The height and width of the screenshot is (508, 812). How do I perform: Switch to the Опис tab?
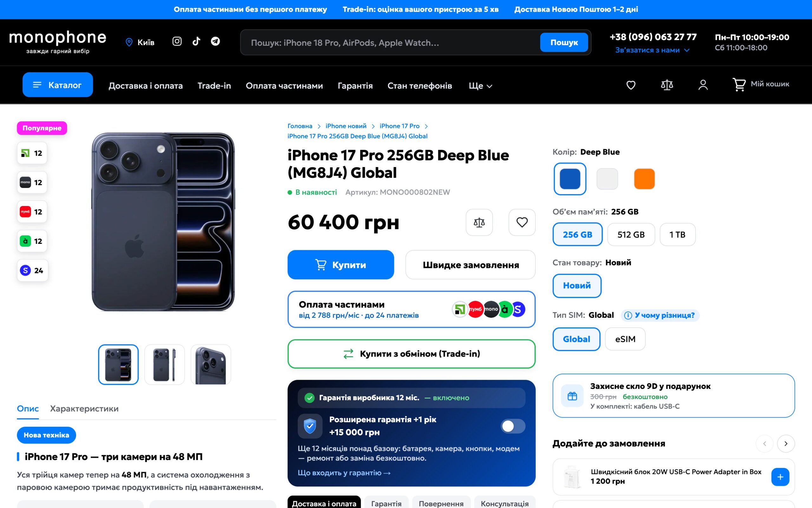tap(28, 409)
